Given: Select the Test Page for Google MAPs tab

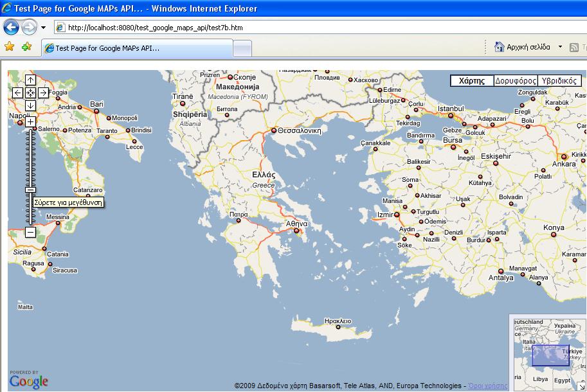Looking at the screenshot, I should click(137, 48).
